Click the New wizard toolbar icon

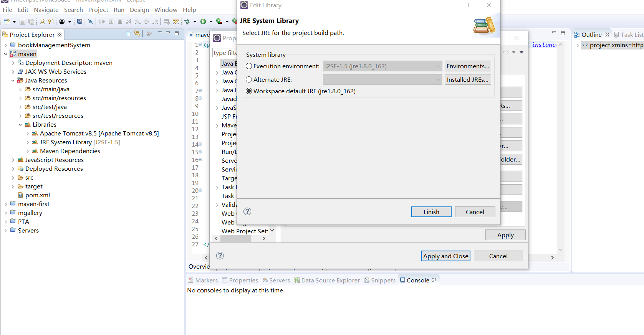pos(7,21)
